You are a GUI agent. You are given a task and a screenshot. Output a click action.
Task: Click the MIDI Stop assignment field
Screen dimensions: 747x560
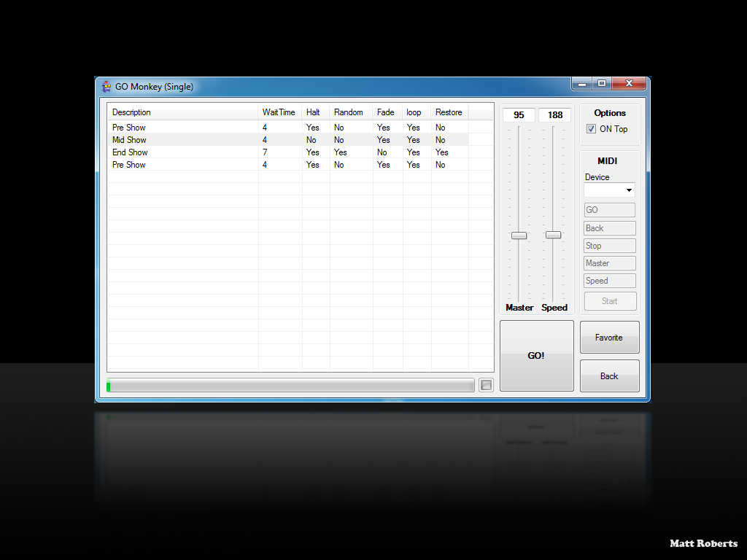coord(609,246)
